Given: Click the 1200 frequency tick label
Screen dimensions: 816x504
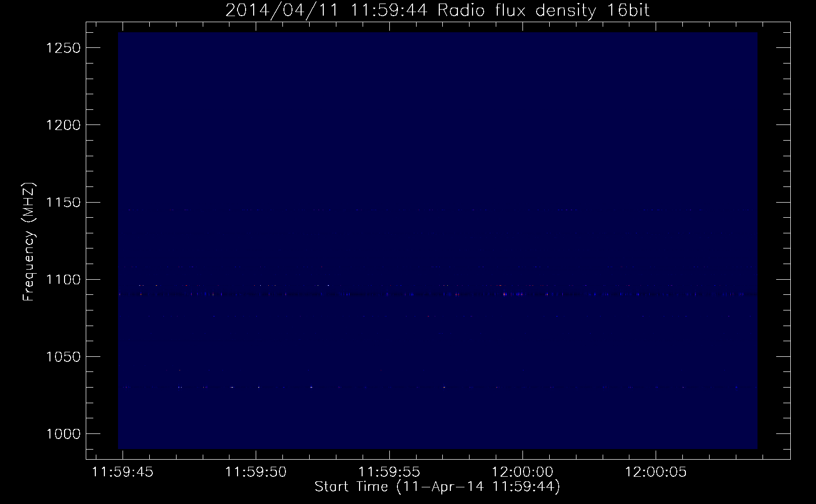Looking at the screenshot, I should (x=63, y=125).
